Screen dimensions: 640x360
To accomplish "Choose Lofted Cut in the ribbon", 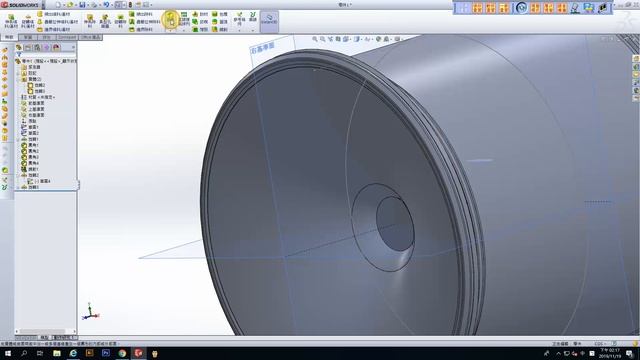I will (144, 22).
